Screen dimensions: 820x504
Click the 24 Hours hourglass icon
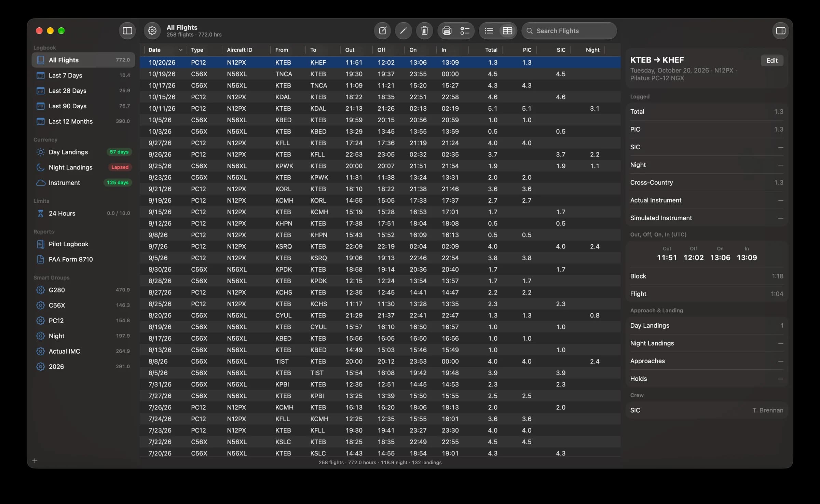tap(41, 213)
